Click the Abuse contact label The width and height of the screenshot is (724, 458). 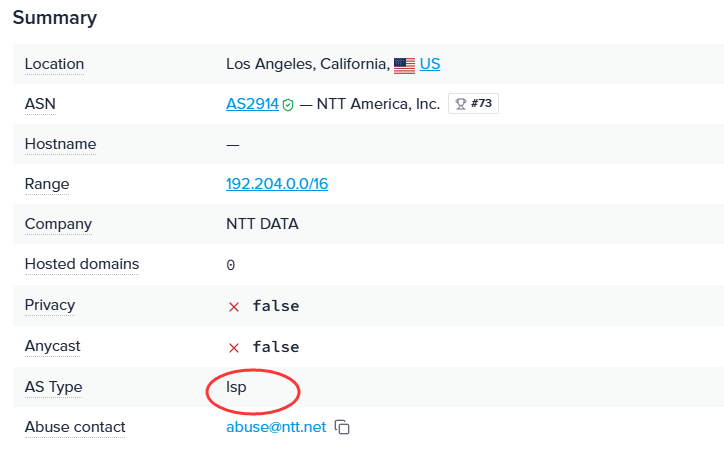click(x=75, y=427)
